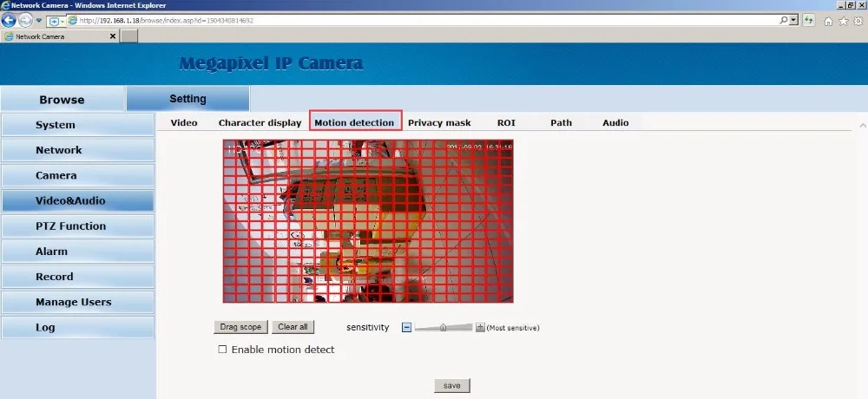Open the Alarm menu section
868x399 pixels.
pos(77,252)
